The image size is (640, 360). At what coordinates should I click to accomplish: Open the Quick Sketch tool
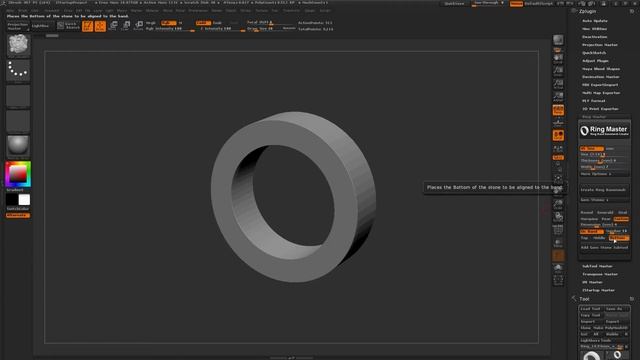coord(69,26)
